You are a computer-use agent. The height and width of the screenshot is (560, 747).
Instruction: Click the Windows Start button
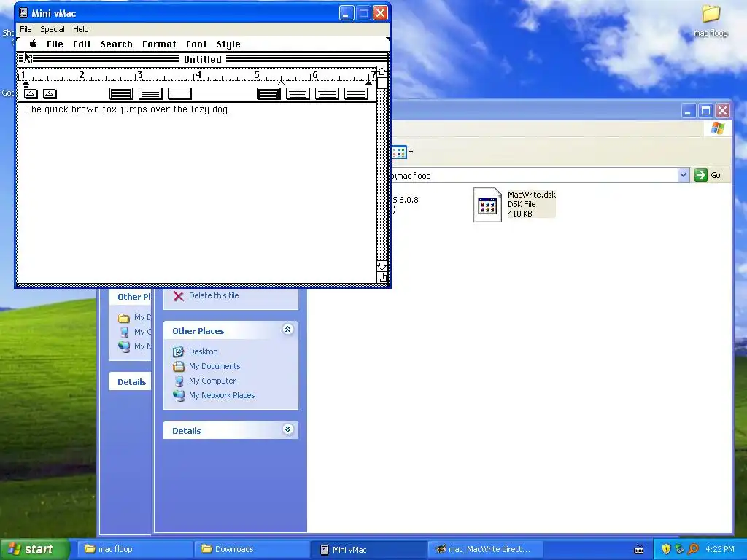click(x=34, y=549)
